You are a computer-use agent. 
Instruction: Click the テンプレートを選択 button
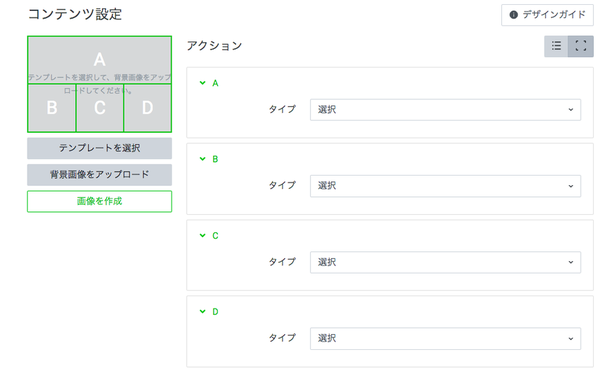point(99,148)
